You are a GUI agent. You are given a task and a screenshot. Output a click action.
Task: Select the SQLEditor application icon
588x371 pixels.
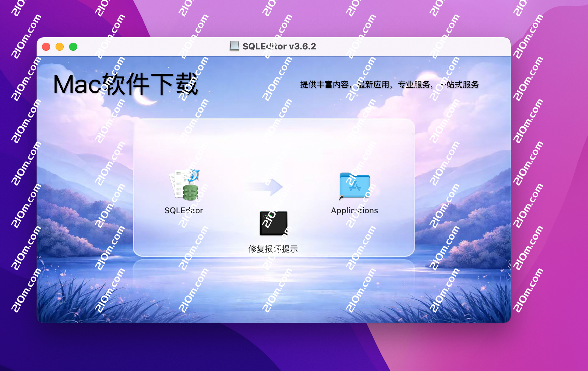(185, 184)
